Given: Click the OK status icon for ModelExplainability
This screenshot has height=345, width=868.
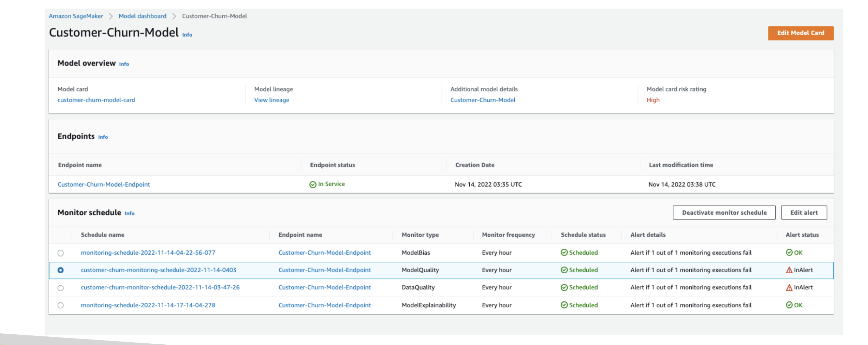Looking at the screenshot, I should tap(789, 305).
